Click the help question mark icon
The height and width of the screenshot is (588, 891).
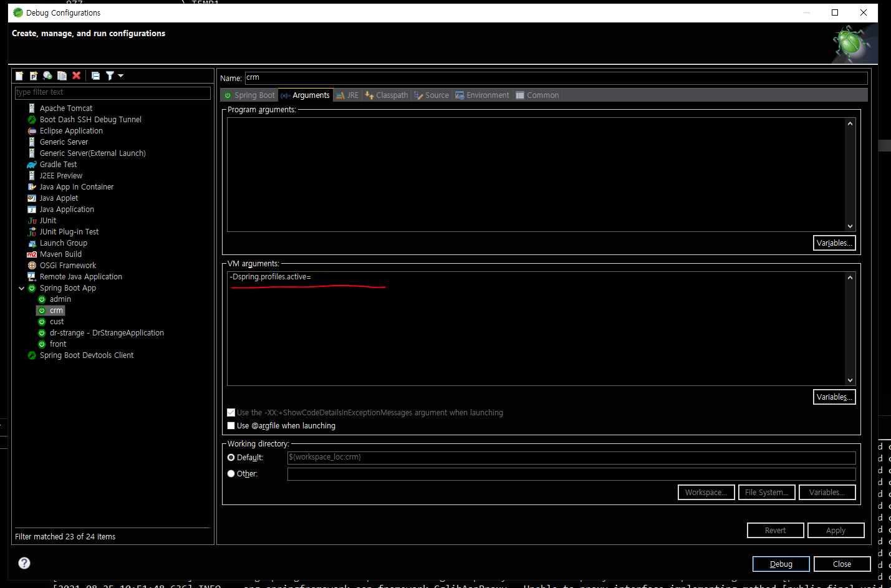coord(24,563)
